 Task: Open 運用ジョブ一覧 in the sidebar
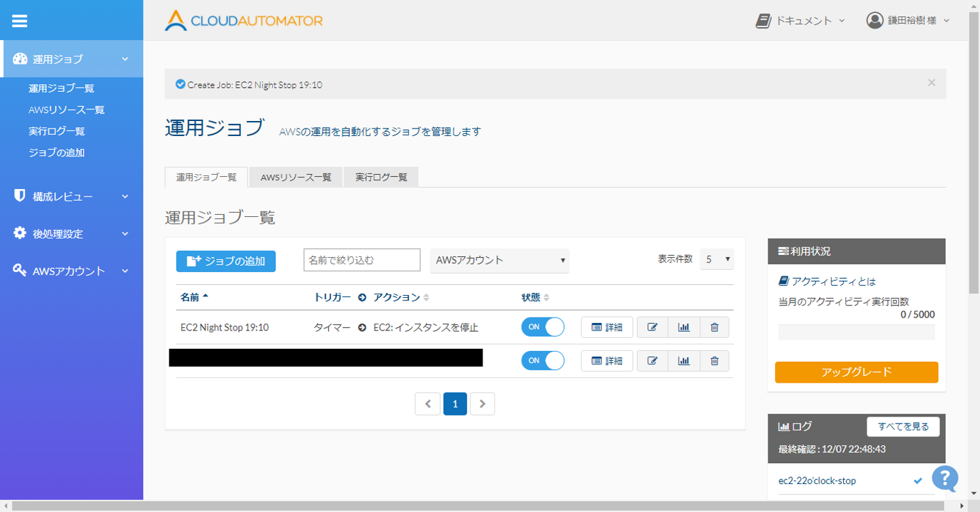(x=61, y=88)
